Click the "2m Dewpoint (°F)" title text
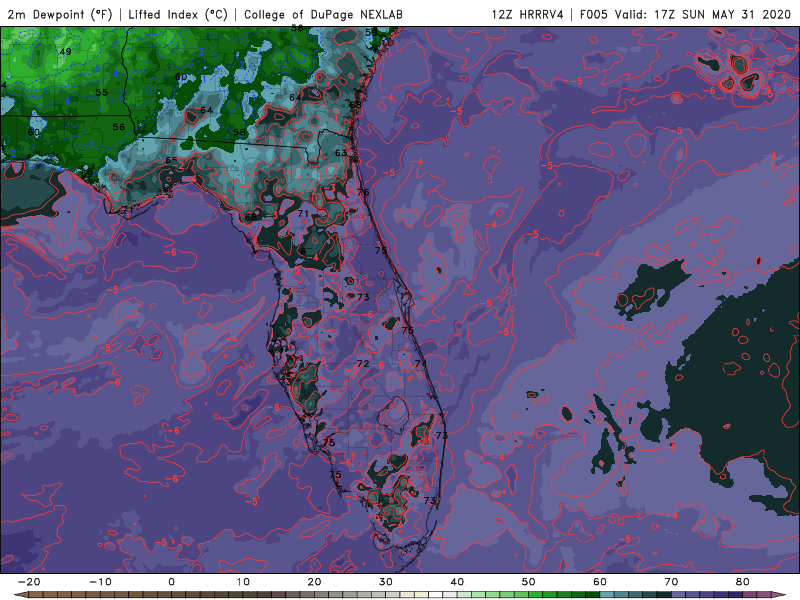Image resolution: width=800 pixels, height=600 pixels. 60,14
